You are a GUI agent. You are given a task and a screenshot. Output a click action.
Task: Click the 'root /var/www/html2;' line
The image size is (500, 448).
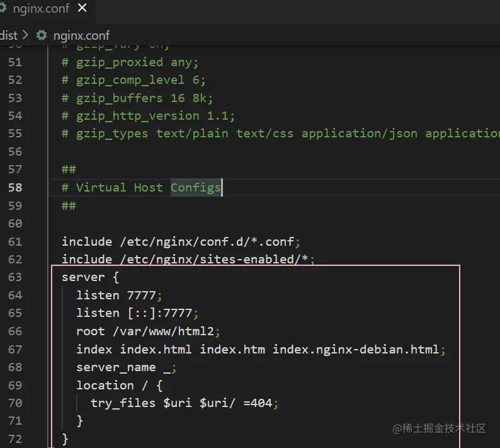(x=148, y=331)
